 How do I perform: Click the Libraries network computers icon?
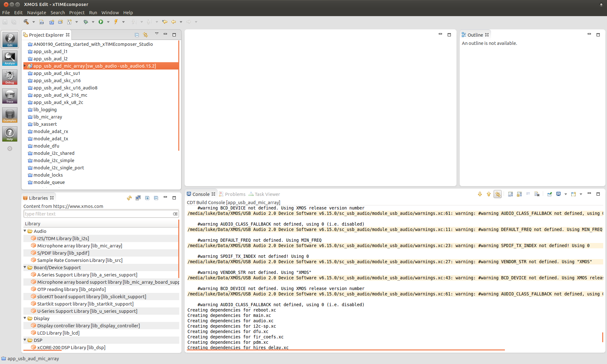138,198
